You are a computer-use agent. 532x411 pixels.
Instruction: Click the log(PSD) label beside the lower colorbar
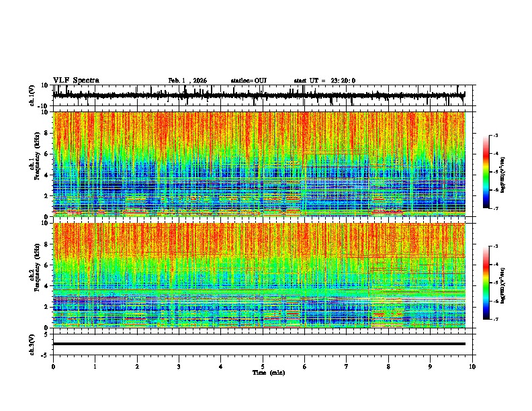(502, 285)
